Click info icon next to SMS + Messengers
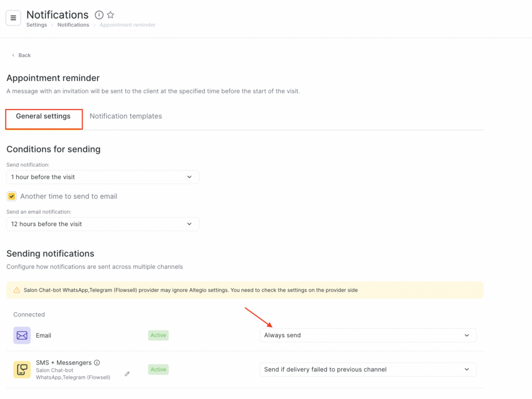Image resolution: width=532 pixels, height=399 pixels. coord(97,363)
